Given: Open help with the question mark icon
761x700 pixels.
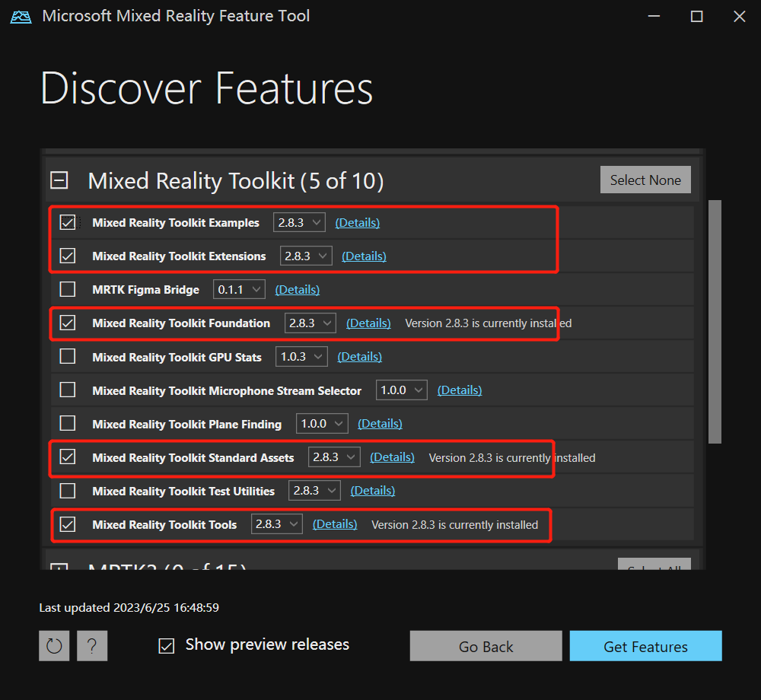Looking at the screenshot, I should [x=92, y=646].
